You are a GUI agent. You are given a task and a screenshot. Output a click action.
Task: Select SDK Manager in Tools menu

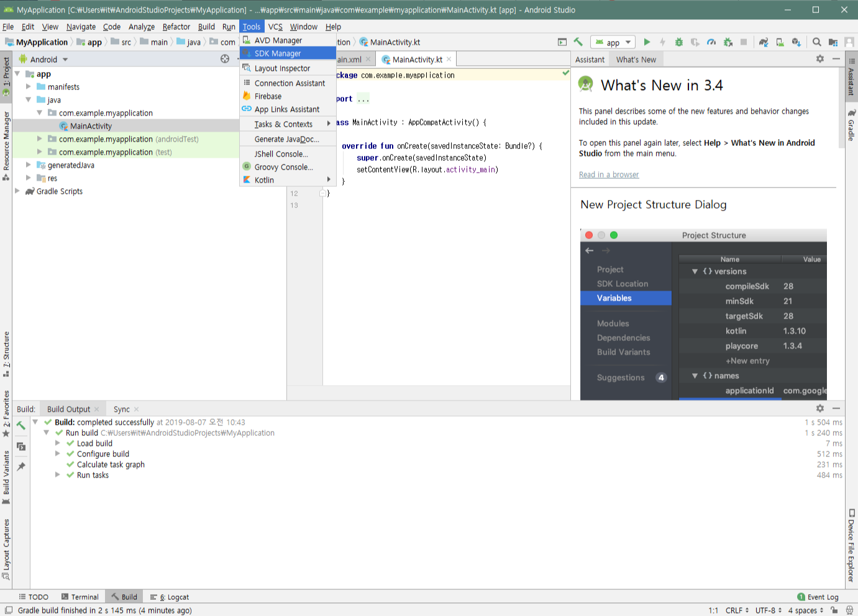[288, 53]
